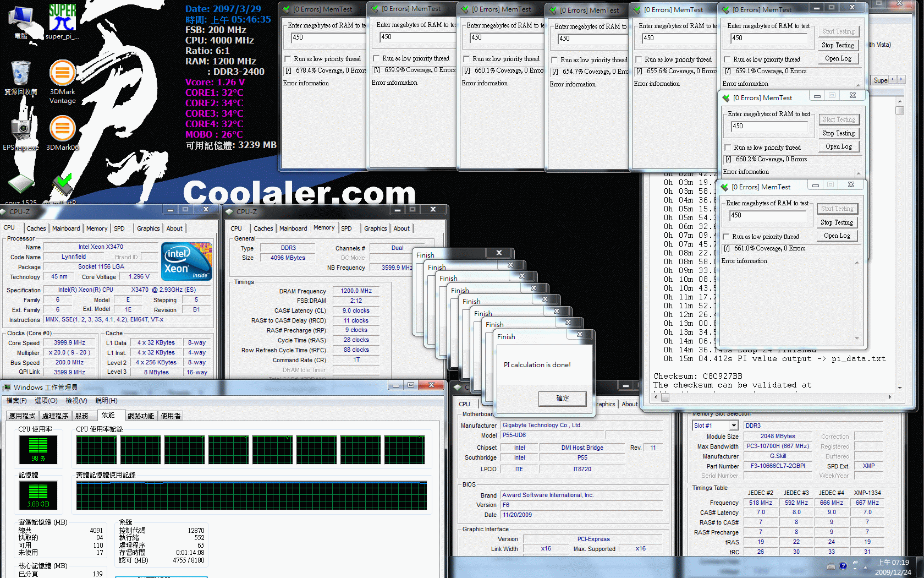This screenshot has width=924, height=578.
Task: Click the Intel Xeon inside logo in CPU-Z
Action: point(187,261)
